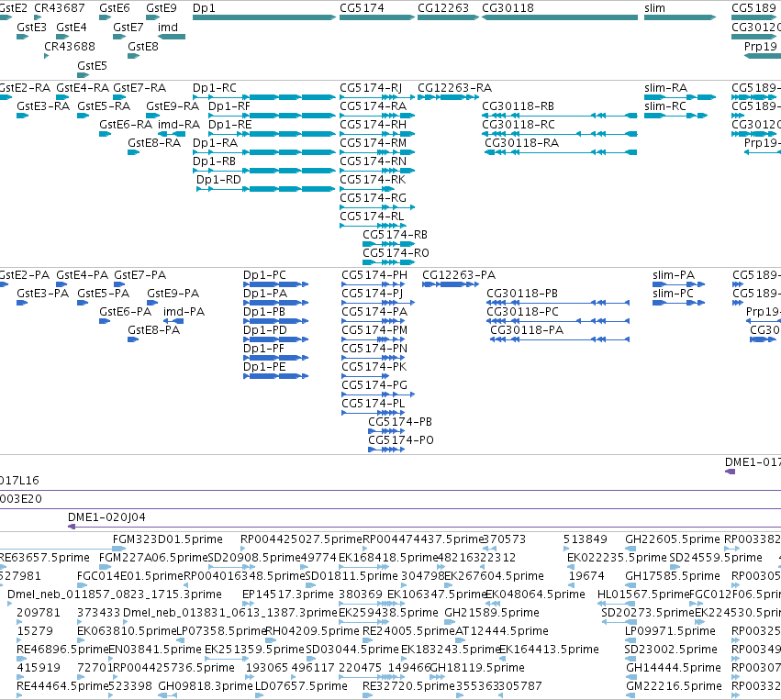Click the "imd-PA" protein label
Image resolution: width=781 pixels, height=700 pixels.
point(184,312)
